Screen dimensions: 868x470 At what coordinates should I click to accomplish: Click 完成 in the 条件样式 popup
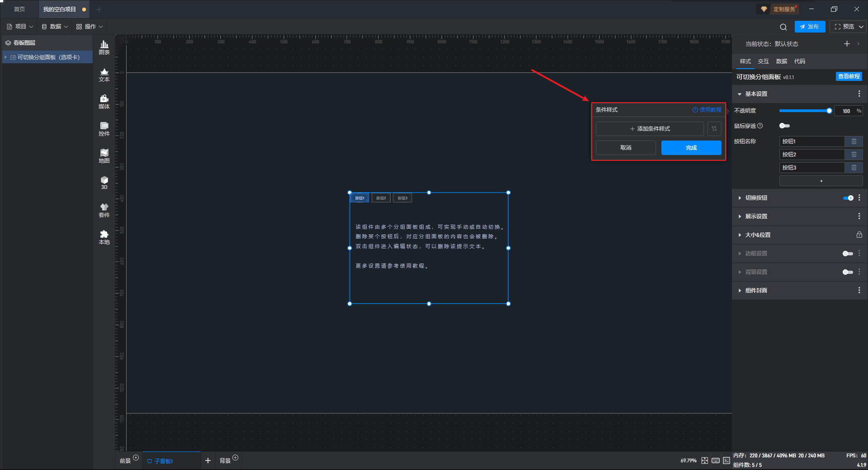(691, 148)
